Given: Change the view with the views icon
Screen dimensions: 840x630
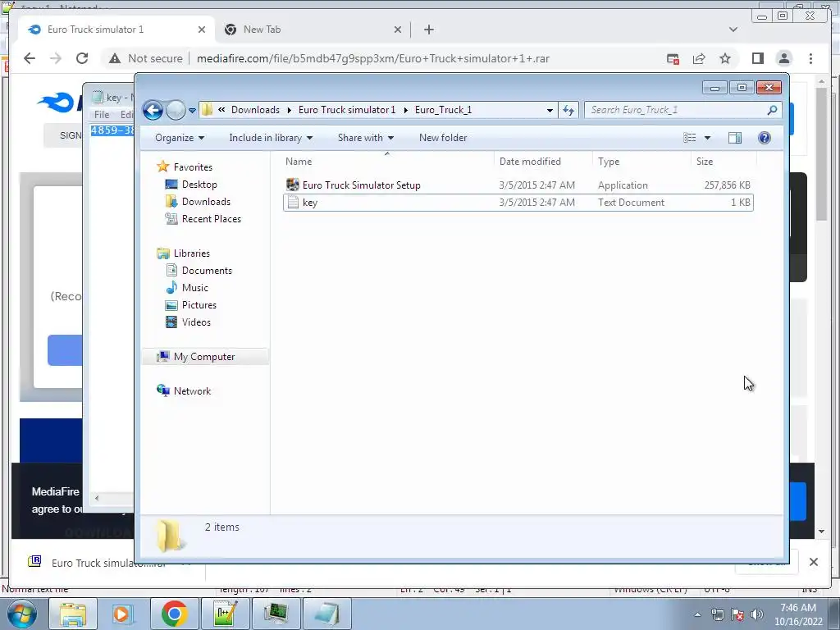Looking at the screenshot, I should (689, 138).
